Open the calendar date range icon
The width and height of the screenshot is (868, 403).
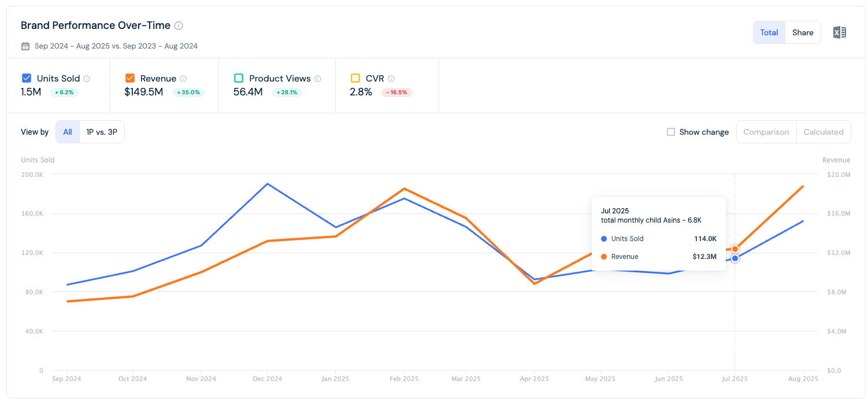[x=25, y=46]
